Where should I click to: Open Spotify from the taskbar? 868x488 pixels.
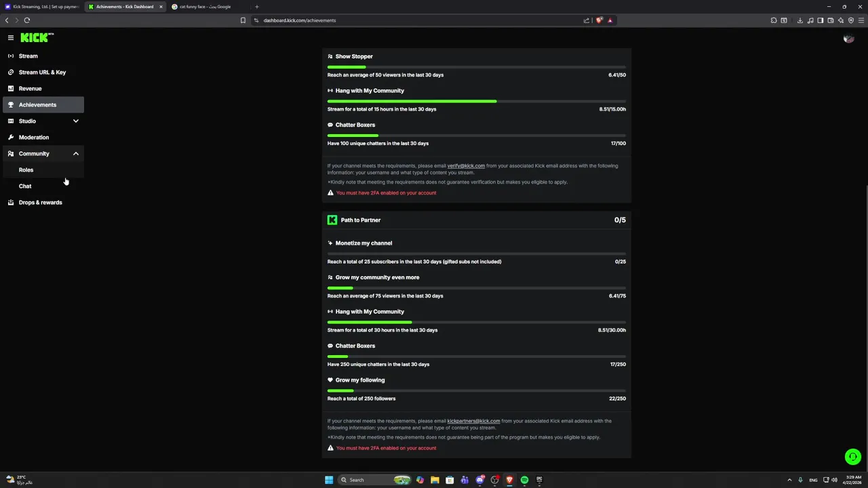(x=524, y=480)
